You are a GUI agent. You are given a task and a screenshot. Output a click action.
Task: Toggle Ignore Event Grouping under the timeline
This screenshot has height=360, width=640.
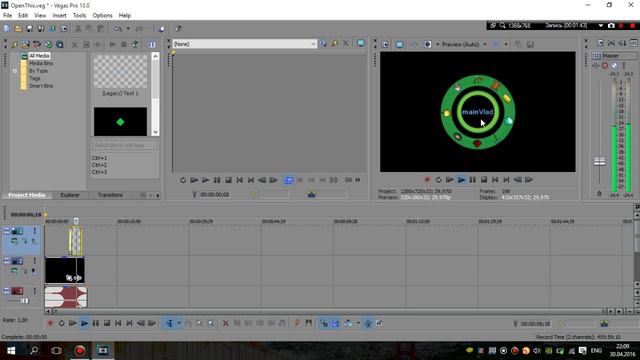379,323
